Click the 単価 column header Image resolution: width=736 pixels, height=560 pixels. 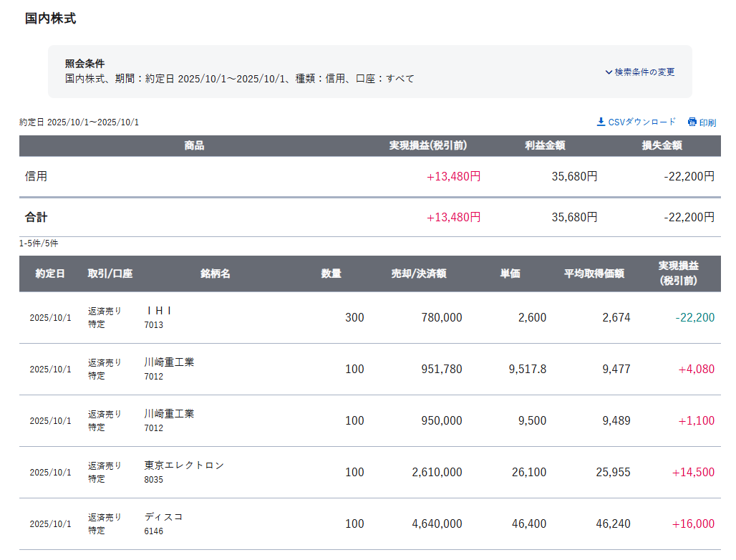point(510,274)
